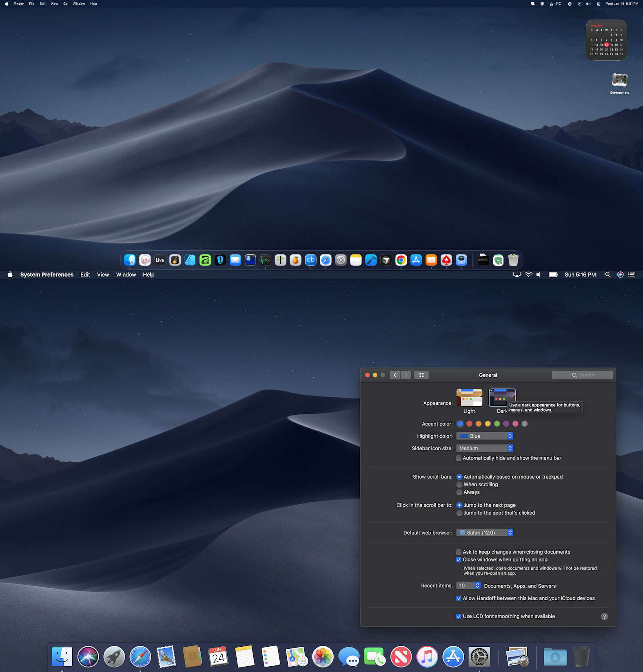Choose the graphite accent color
This screenshot has width=643, height=672.
[525, 424]
